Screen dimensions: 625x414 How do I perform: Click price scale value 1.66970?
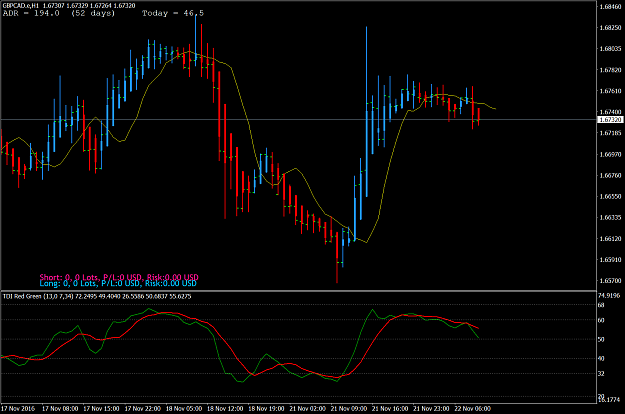click(610, 154)
